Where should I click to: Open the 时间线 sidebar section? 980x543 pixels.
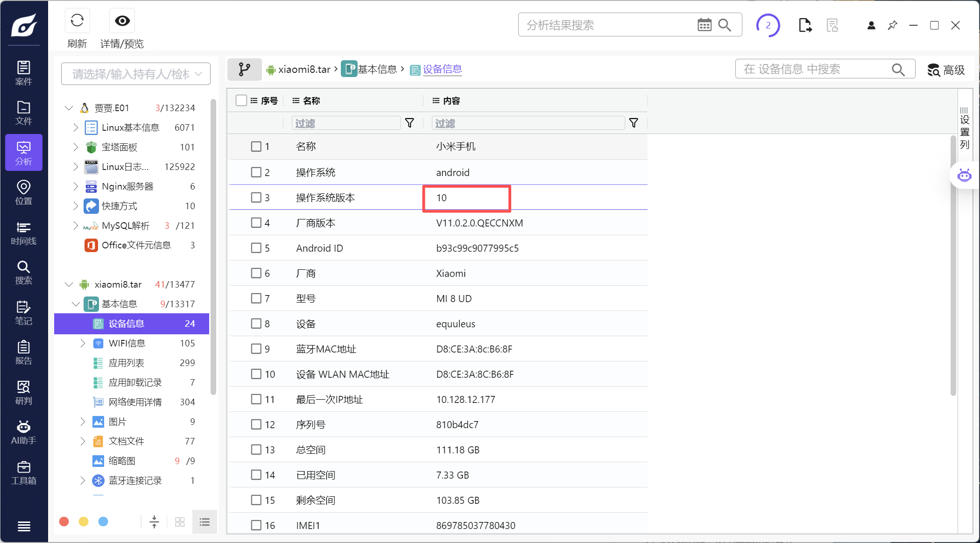24,233
